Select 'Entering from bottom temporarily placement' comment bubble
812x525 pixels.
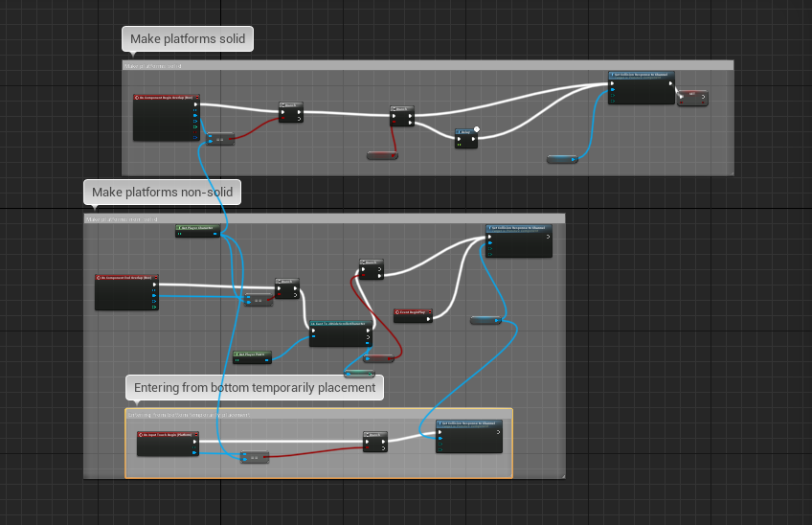[255, 388]
